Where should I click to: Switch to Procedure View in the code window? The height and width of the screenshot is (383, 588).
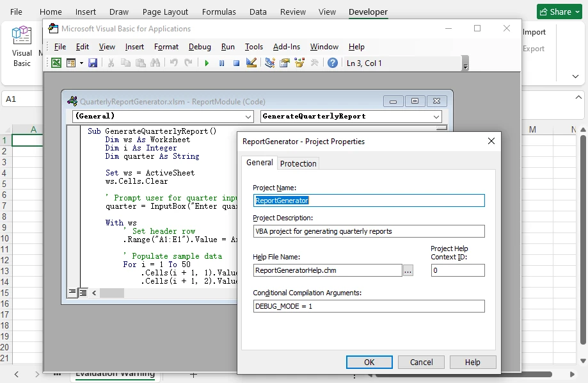(x=72, y=292)
